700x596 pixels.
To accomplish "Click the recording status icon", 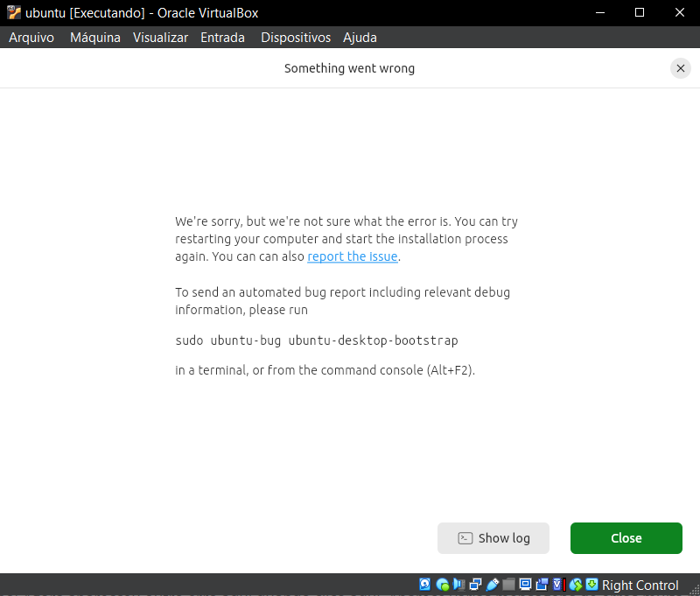I will [542, 585].
